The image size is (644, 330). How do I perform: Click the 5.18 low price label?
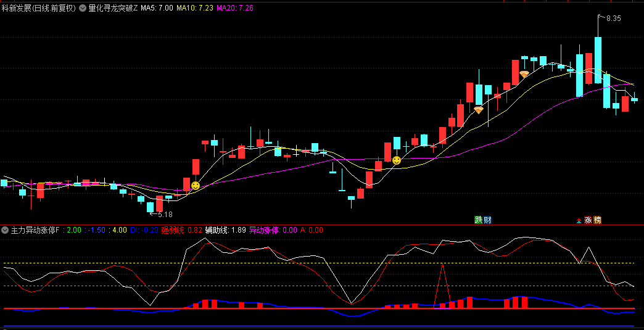(x=165, y=214)
